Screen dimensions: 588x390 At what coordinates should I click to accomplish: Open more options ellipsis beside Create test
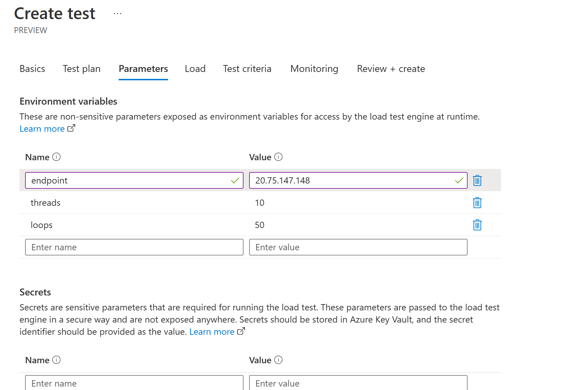(118, 14)
